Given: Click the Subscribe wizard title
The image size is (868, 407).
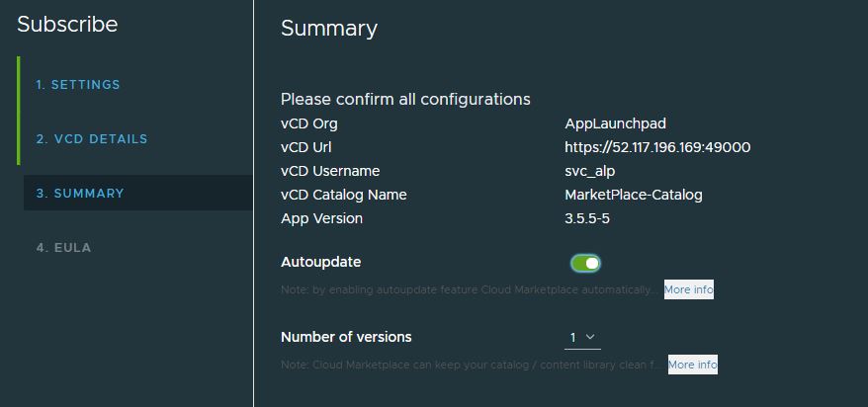Looking at the screenshot, I should click(67, 25).
